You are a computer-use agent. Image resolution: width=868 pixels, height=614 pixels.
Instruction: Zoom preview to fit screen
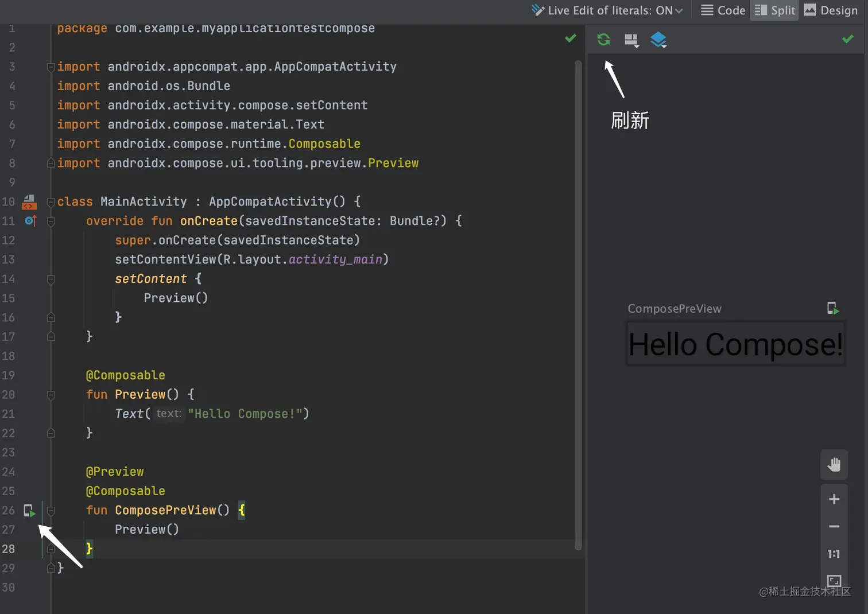(x=834, y=580)
